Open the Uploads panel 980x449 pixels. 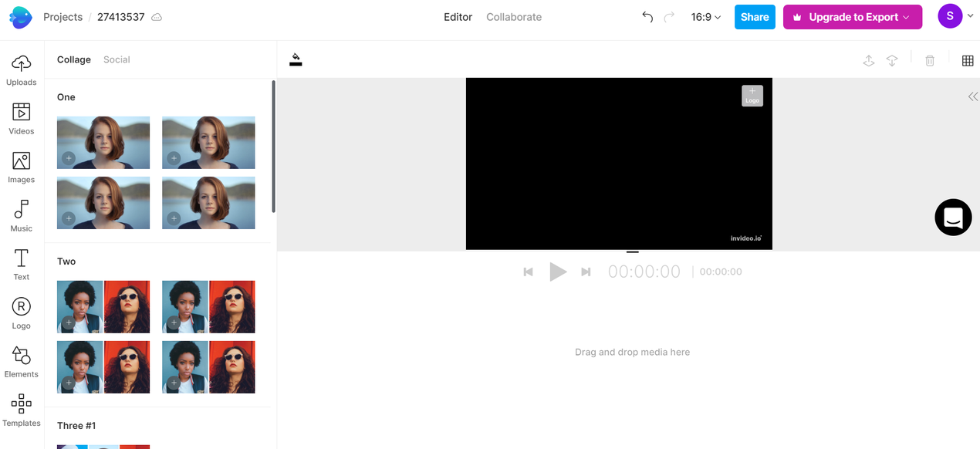[x=22, y=70]
